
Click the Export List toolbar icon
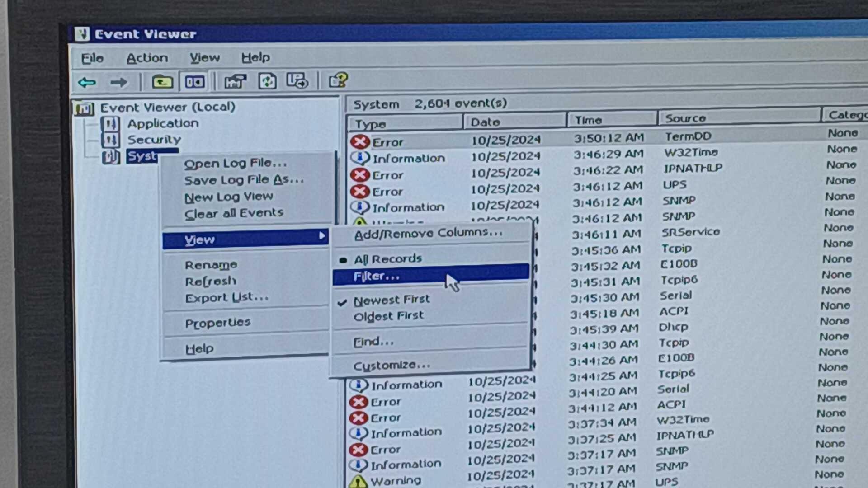tap(297, 81)
